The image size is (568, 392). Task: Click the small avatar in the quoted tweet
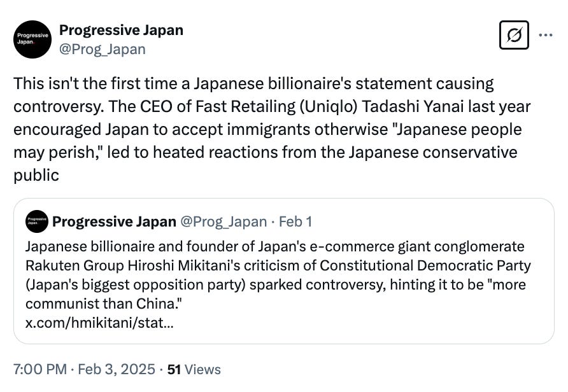(x=36, y=221)
